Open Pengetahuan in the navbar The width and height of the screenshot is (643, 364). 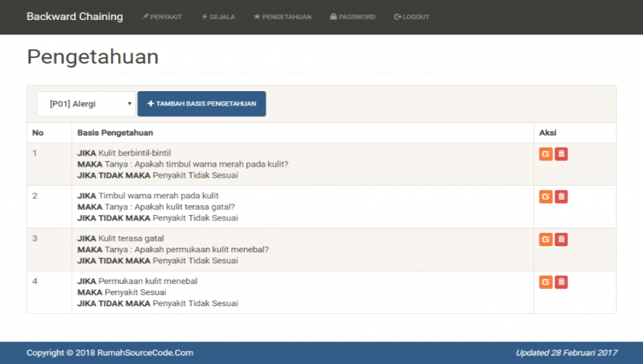click(x=282, y=17)
